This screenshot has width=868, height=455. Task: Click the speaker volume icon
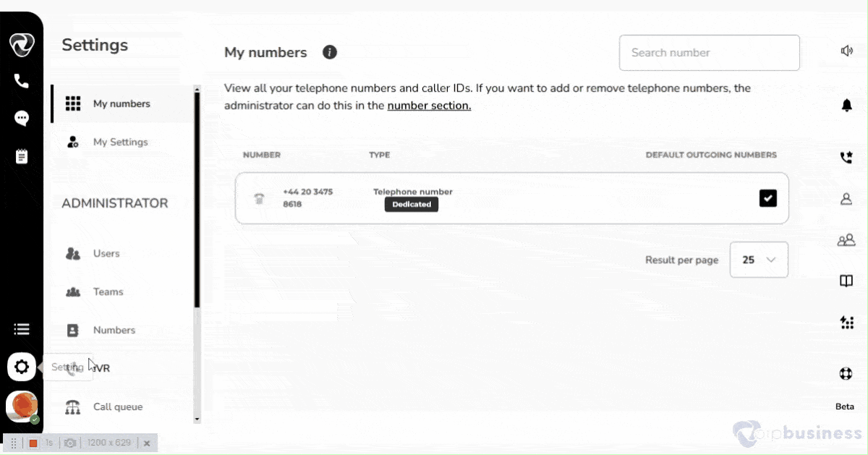pyautogui.click(x=846, y=51)
